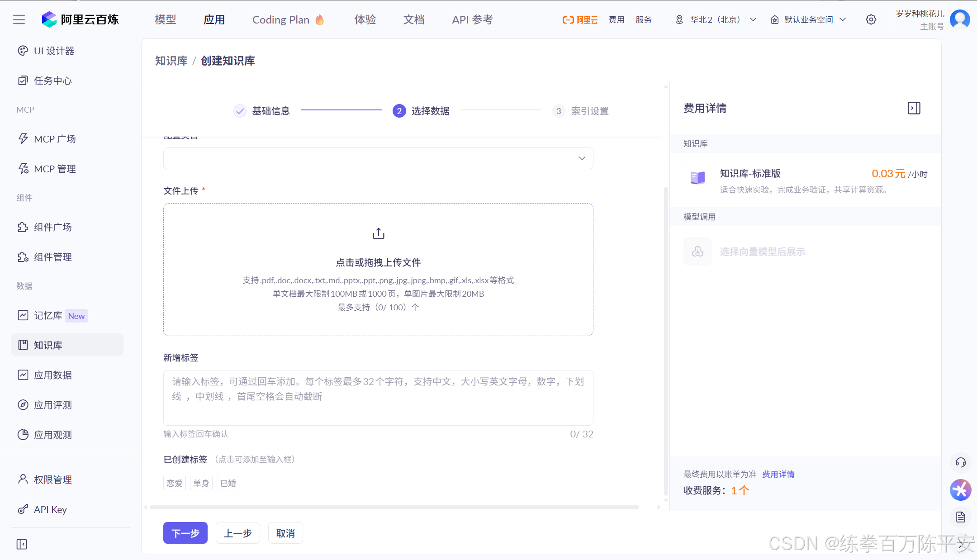Select the 单身 tag
Screen dimensions: 977x560
click(x=201, y=483)
